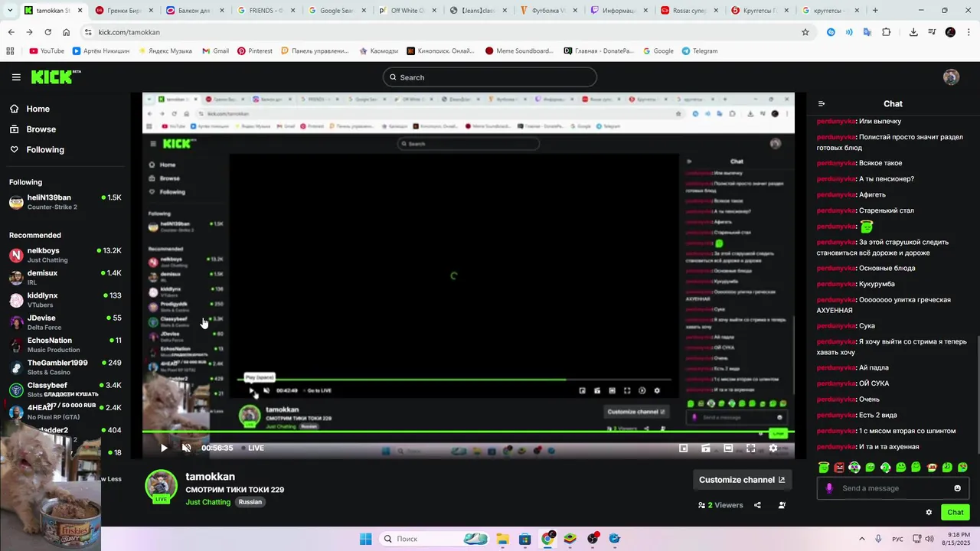980x551 pixels.
Task: Send message with green Chat button
Action: [955, 513]
